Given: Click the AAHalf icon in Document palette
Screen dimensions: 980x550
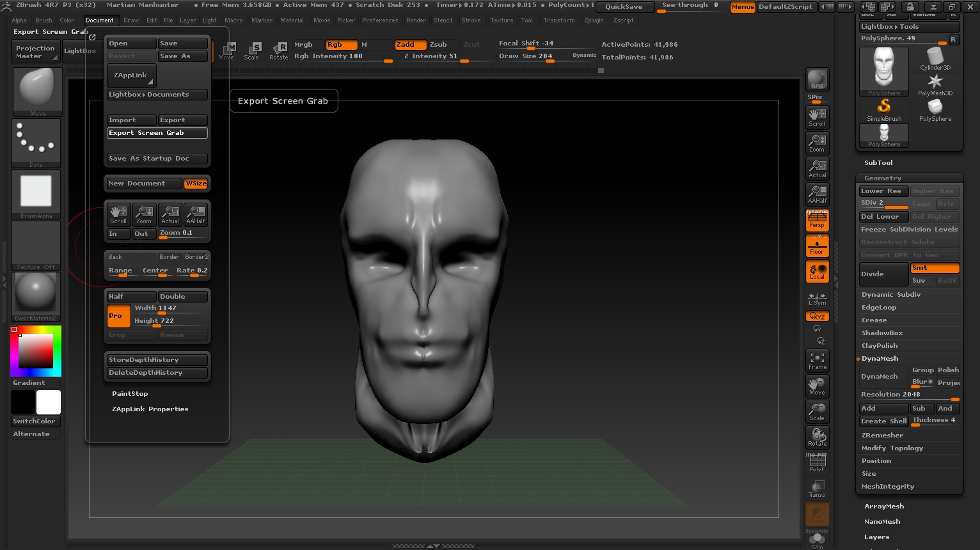Looking at the screenshot, I should tap(196, 214).
